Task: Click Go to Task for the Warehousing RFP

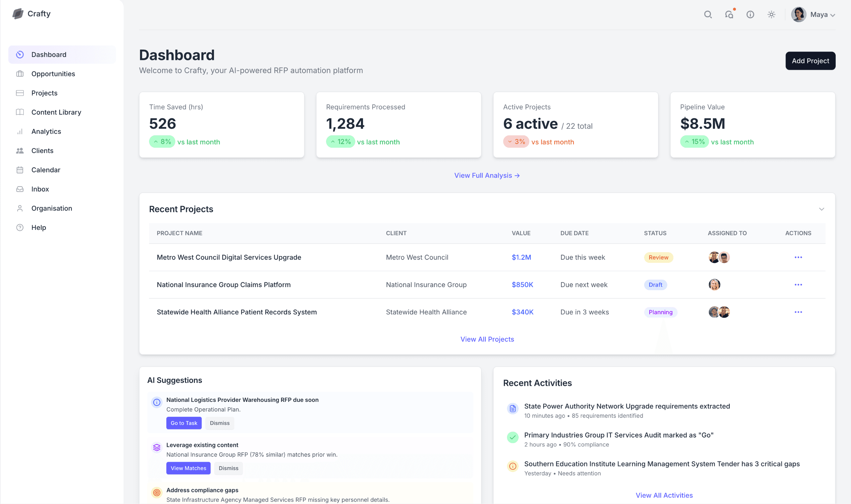Action: [184, 423]
